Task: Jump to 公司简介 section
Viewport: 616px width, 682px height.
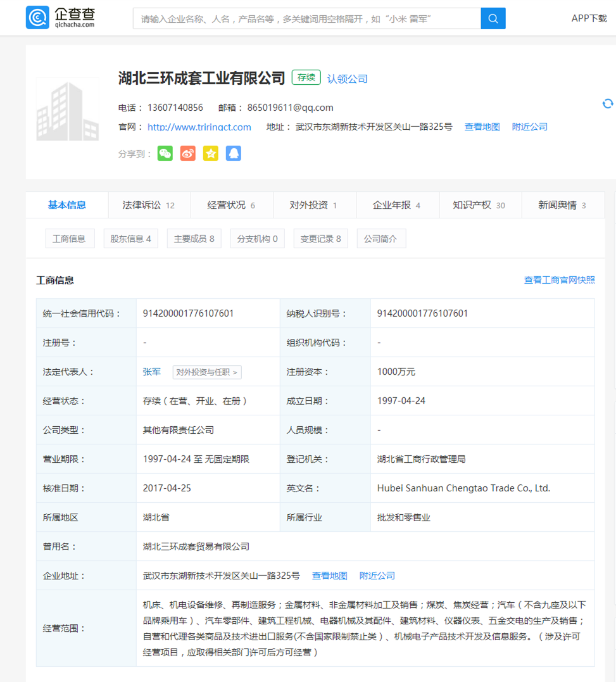Action: pos(381,239)
